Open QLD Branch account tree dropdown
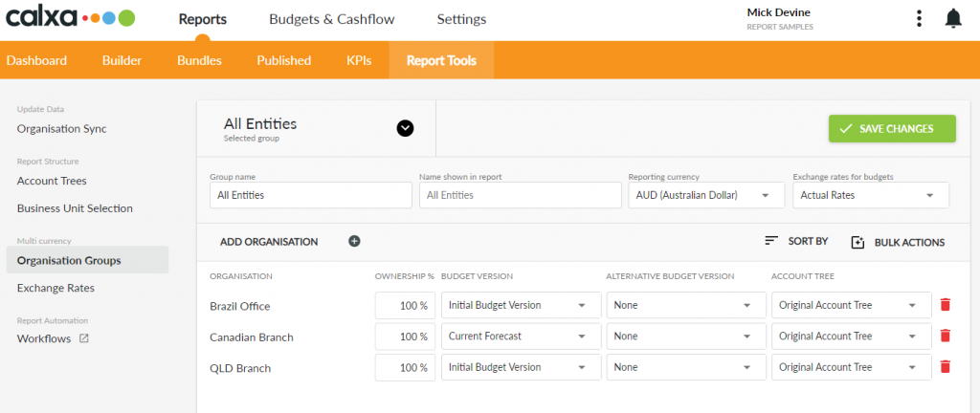Viewport: 980px width, 413px height. point(851,367)
